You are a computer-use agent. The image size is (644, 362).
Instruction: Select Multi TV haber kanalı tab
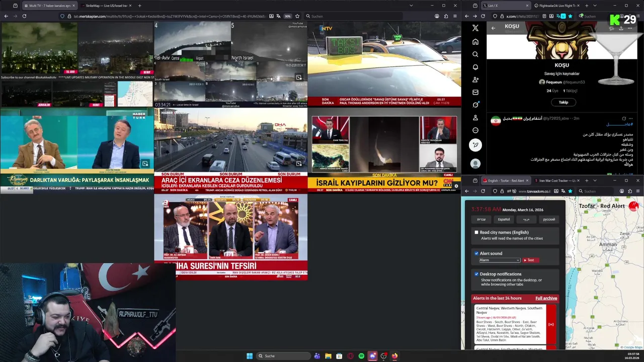50,6
